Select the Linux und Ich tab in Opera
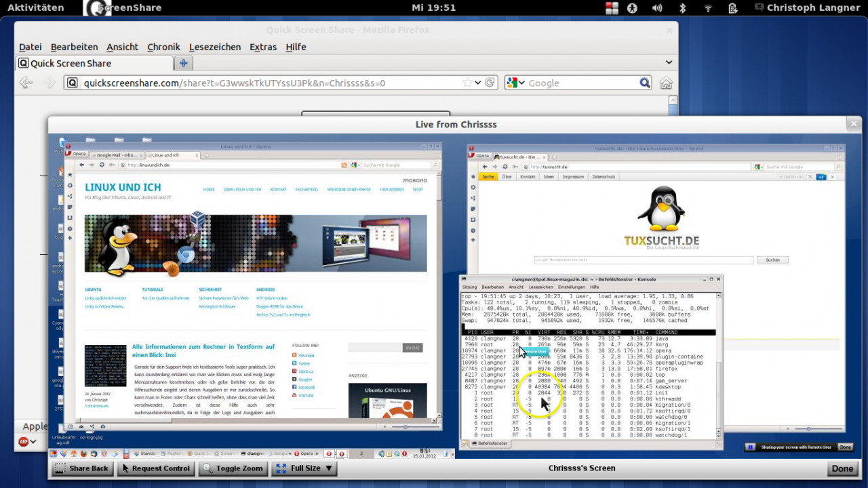The height and width of the screenshot is (488, 868). (x=172, y=155)
